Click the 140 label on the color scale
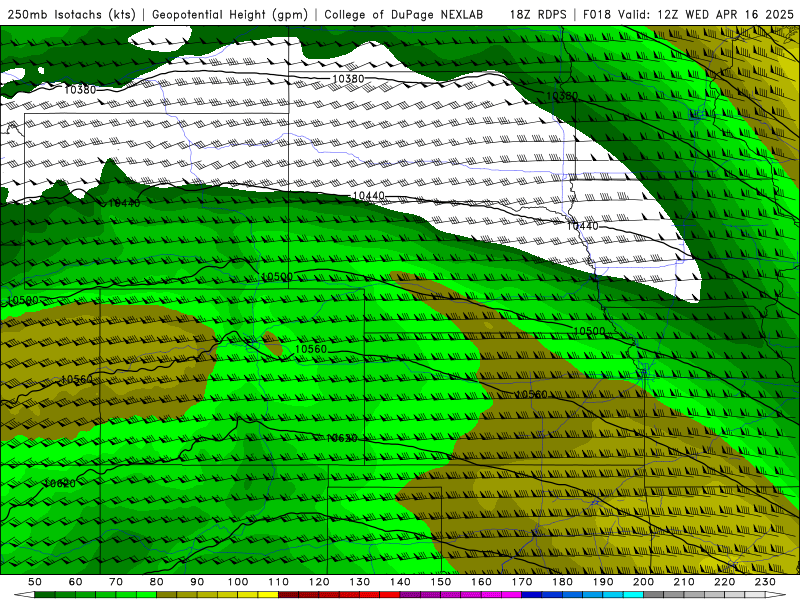The width and height of the screenshot is (800, 600). [400, 582]
